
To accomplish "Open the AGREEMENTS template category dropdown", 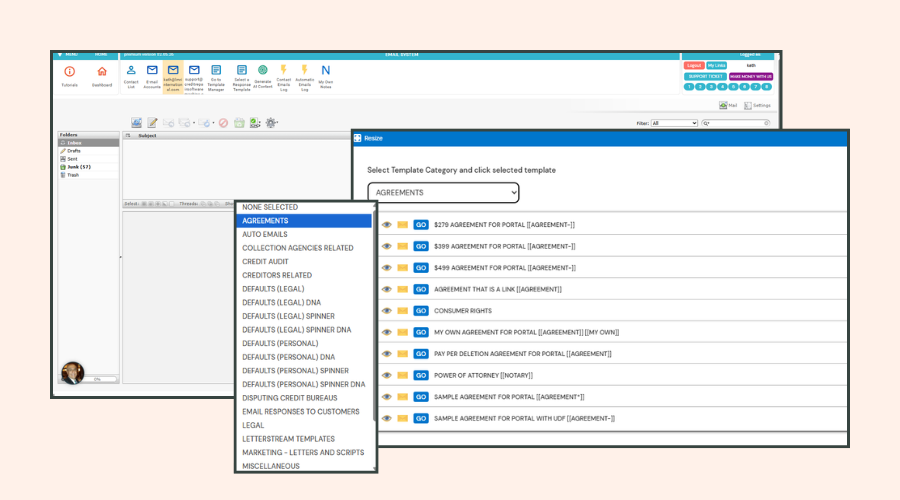I will pyautogui.click(x=443, y=192).
